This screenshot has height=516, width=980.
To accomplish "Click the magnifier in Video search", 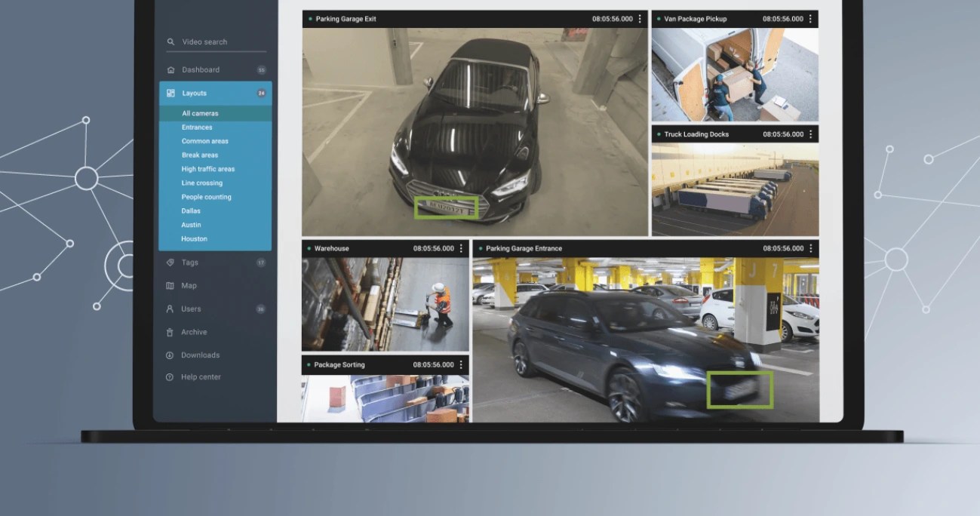I will click(x=171, y=41).
